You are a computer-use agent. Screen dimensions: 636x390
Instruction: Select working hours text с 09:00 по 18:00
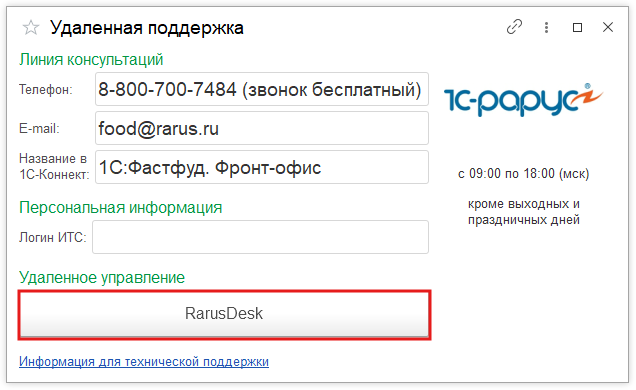[x=524, y=174]
